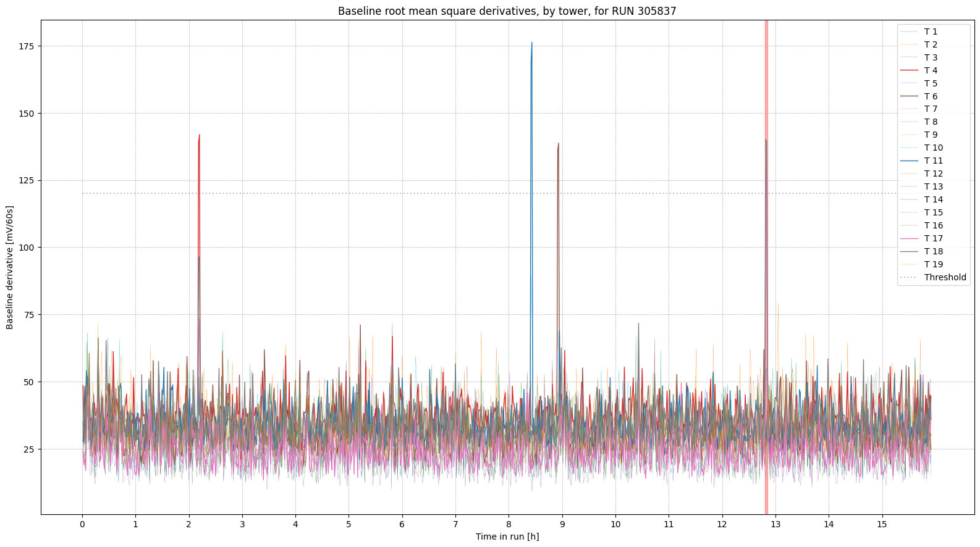Select the T 19 legend entry

click(933, 264)
